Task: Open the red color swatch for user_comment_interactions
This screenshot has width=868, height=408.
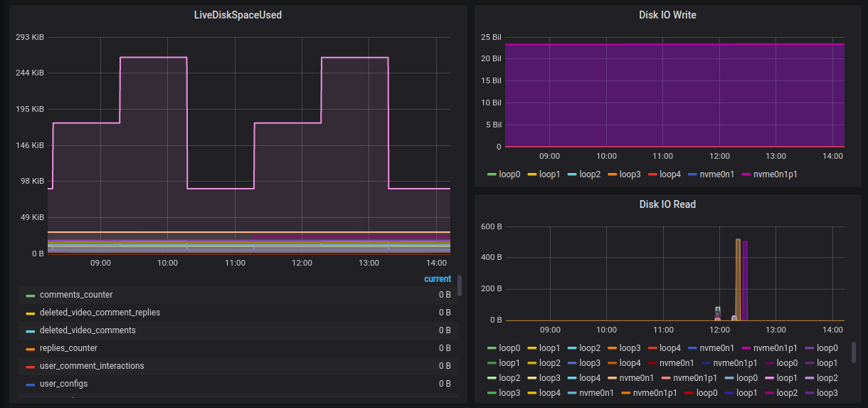Action: pos(30,367)
